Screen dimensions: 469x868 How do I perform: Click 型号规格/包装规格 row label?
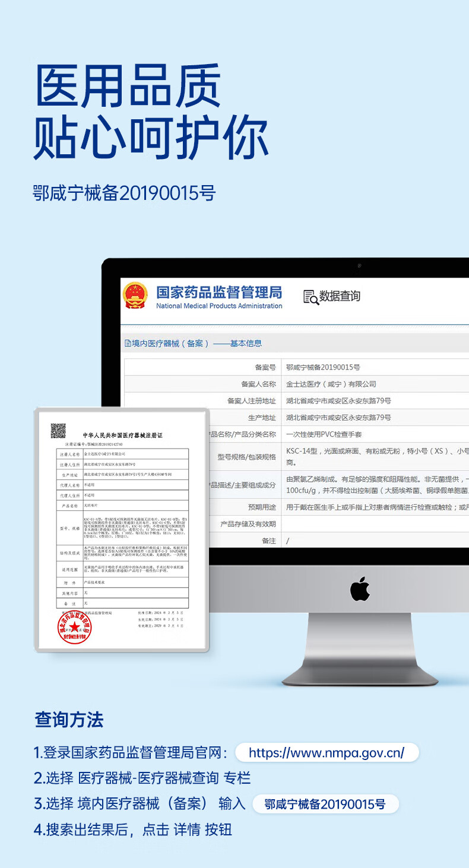pos(246,457)
